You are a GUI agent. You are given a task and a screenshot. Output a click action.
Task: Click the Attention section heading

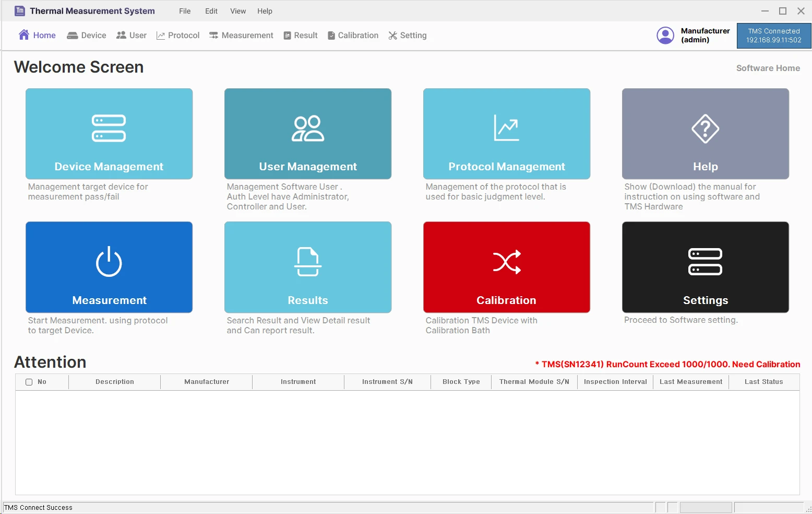click(50, 362)
